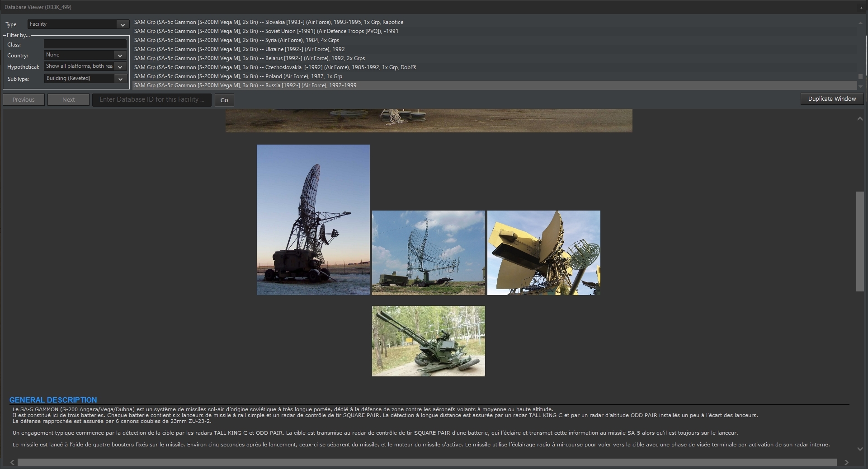Click the horizontal scrollbar thumb
The image size is (868, 469).
pos(427,462)
